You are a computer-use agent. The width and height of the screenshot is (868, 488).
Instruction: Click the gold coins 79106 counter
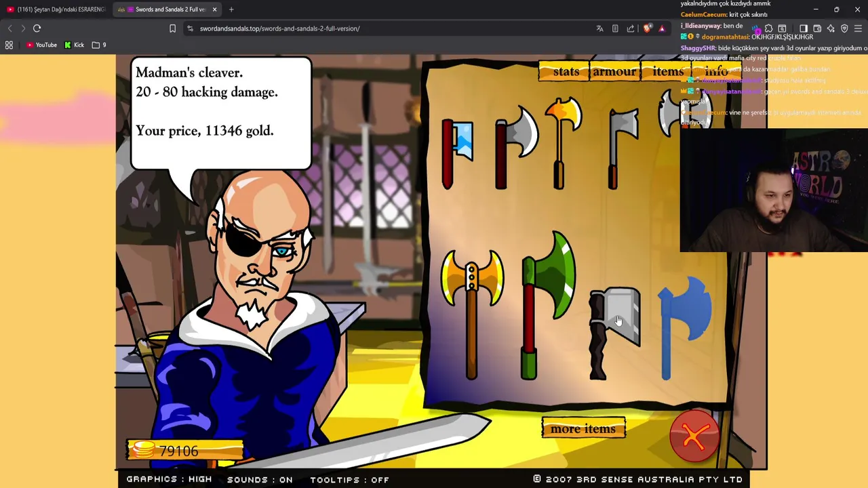click(x=184, y=451)
